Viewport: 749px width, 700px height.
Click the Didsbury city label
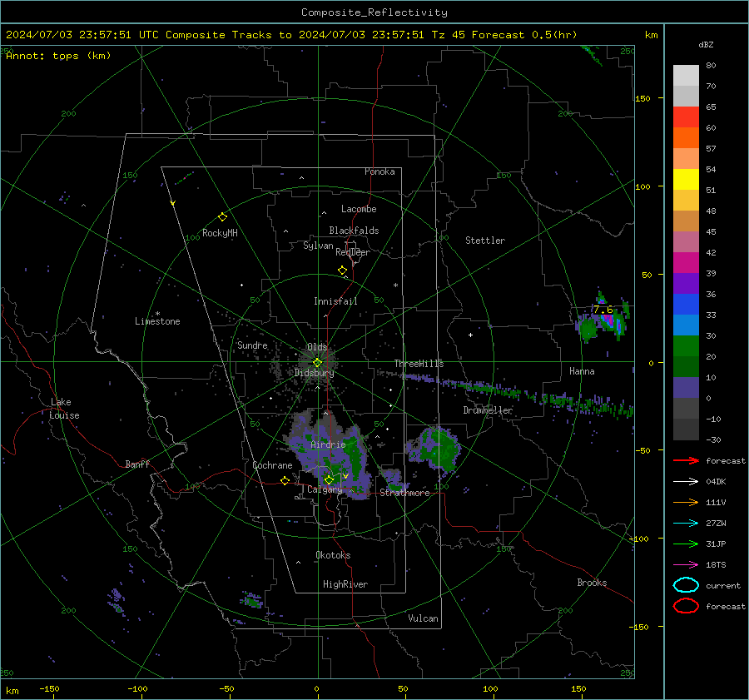coord(314,373)
